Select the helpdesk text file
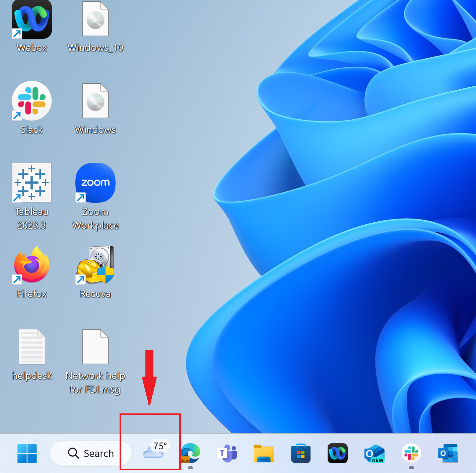 (x=32, y=347)
